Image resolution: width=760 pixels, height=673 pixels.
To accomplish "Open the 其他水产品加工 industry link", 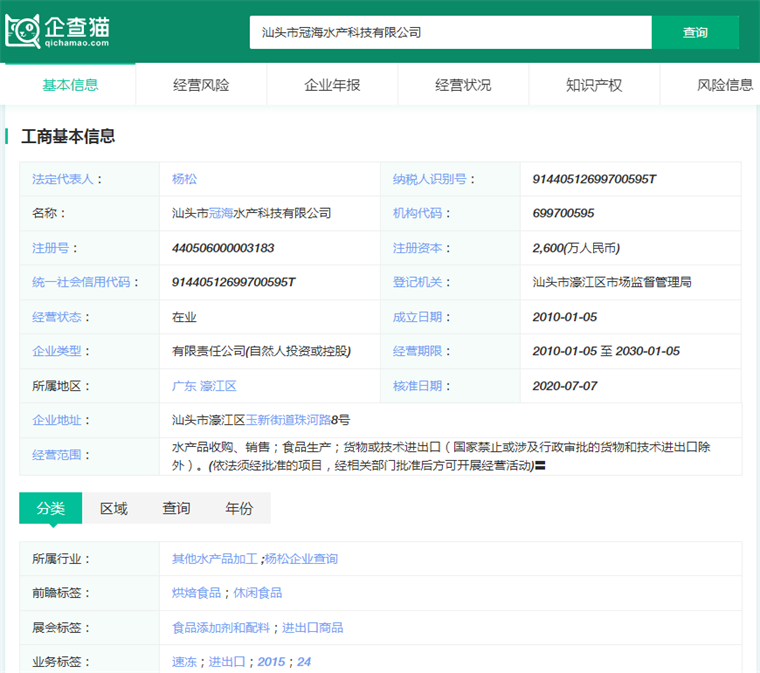I will (x=214, y=559).
